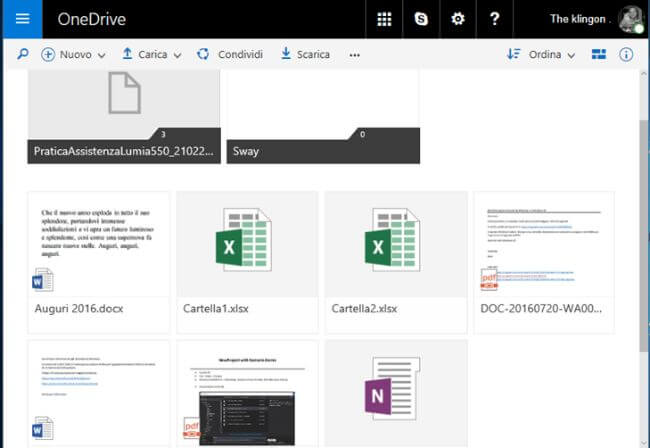
Task: Open the Cartella1.xlsx Excel icon
Action: point(244,240)
